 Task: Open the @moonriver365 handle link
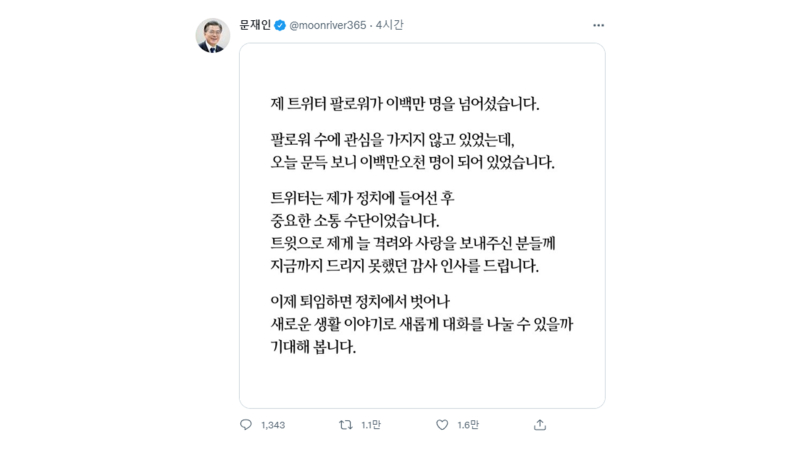click(329, 24)
